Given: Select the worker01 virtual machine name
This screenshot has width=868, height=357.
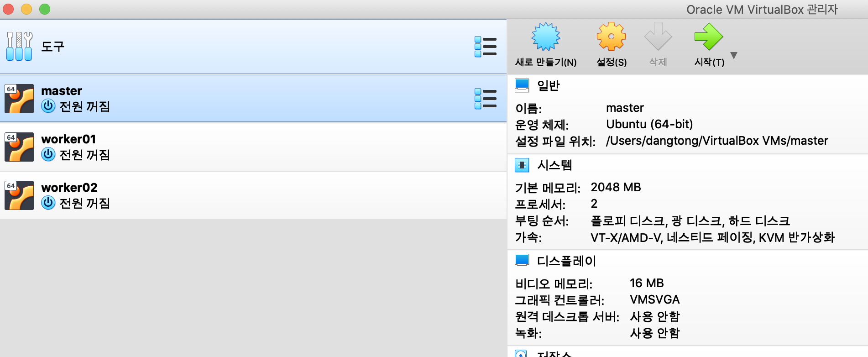Looking at the screenshot, I should pyautogui.click(x=68, y=139).
